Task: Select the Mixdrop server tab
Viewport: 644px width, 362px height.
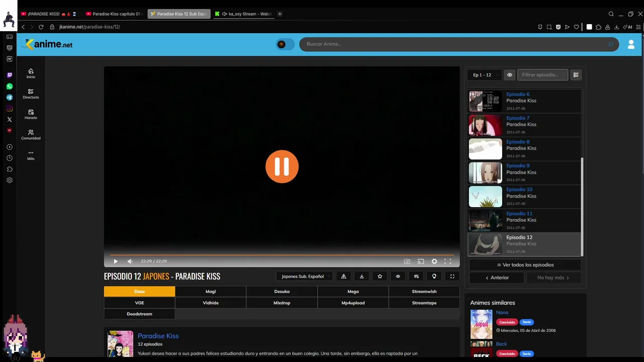Action: pos(282,303)
